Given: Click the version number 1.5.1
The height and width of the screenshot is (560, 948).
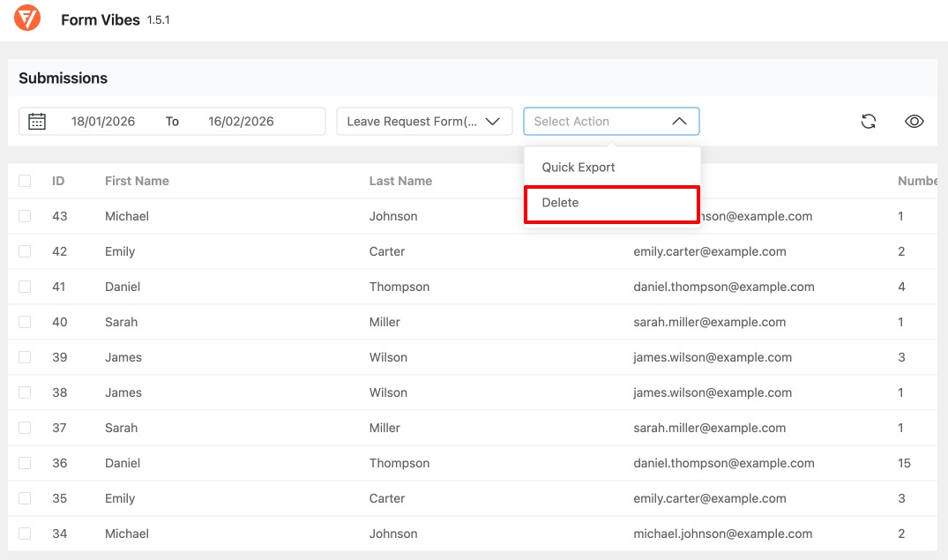Looking at the screenshot, I should click(x=159, y=20).
